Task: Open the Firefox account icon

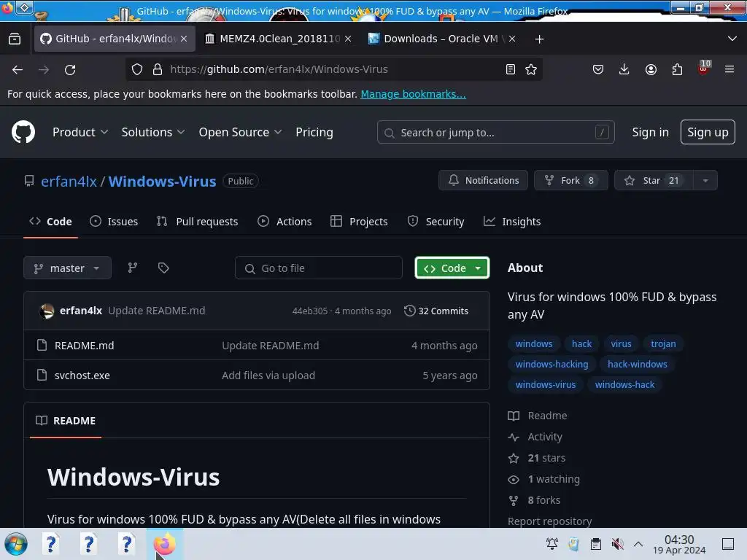Action: coord(651,69)
